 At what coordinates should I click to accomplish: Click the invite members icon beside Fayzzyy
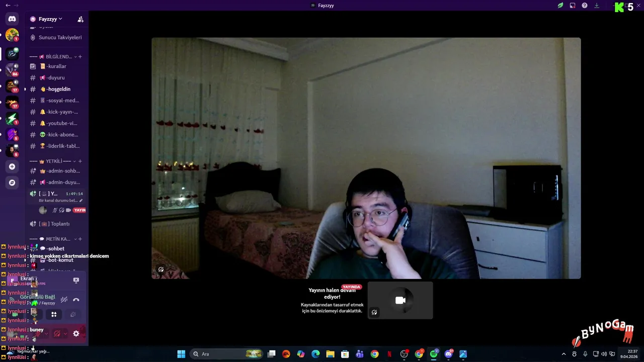(80, 19)
